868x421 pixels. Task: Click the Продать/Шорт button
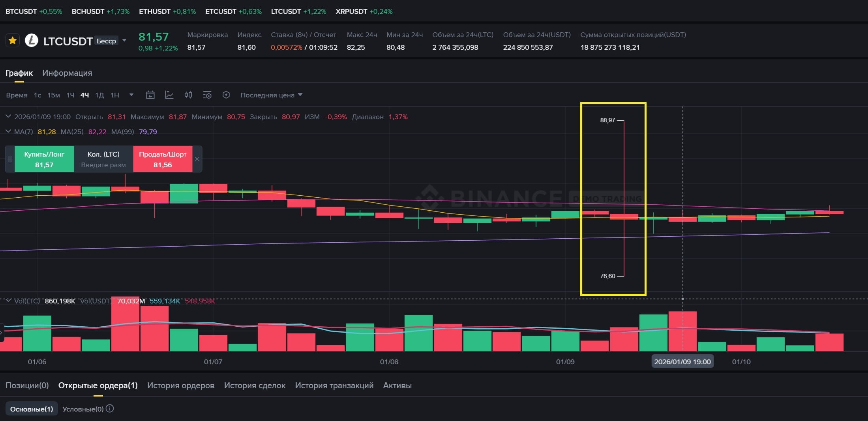point(163,159)
